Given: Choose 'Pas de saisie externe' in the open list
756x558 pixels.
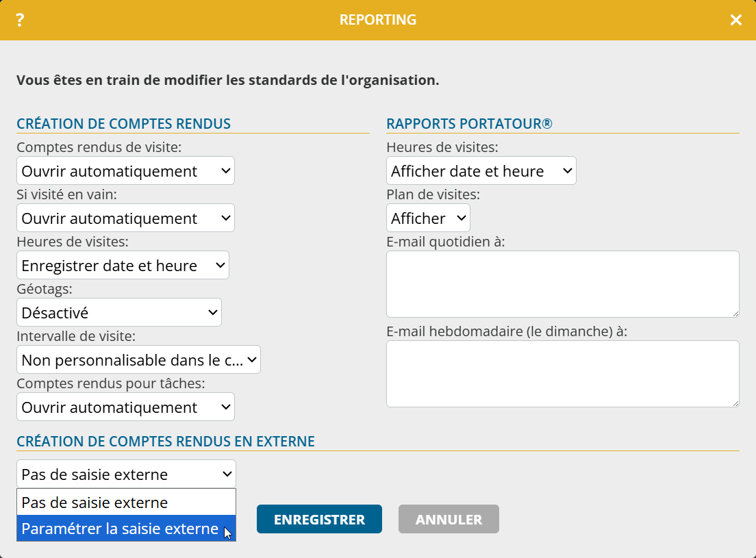Looking at the screenshot, I should [126, 503].
